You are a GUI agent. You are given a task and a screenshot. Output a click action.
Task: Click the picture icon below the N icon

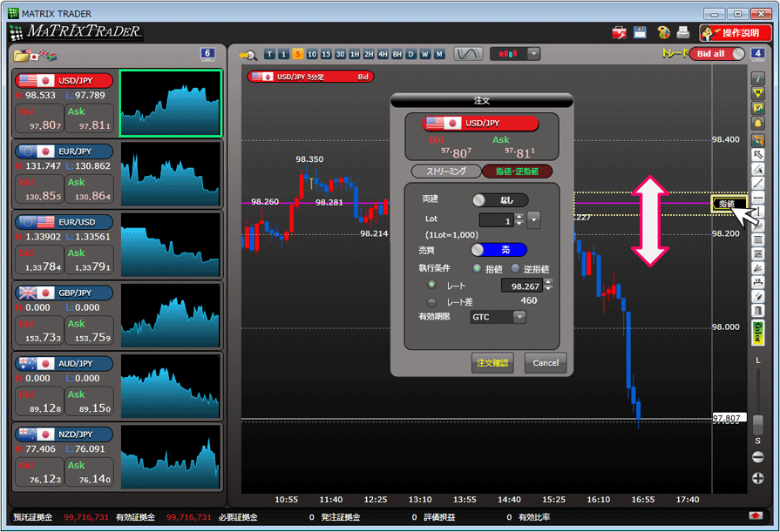click(757, 108)
